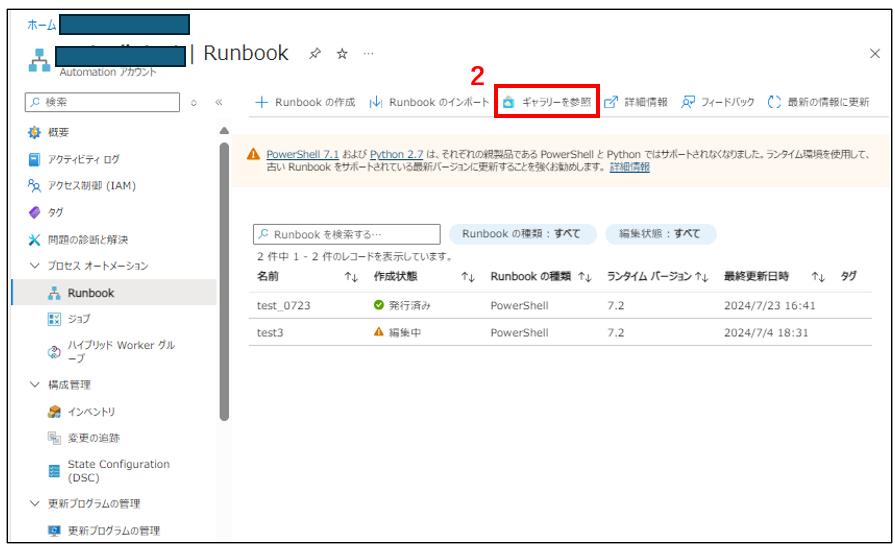
Task: Click the タグ column header
Action: pyautogui.click(x=849, y=276)
